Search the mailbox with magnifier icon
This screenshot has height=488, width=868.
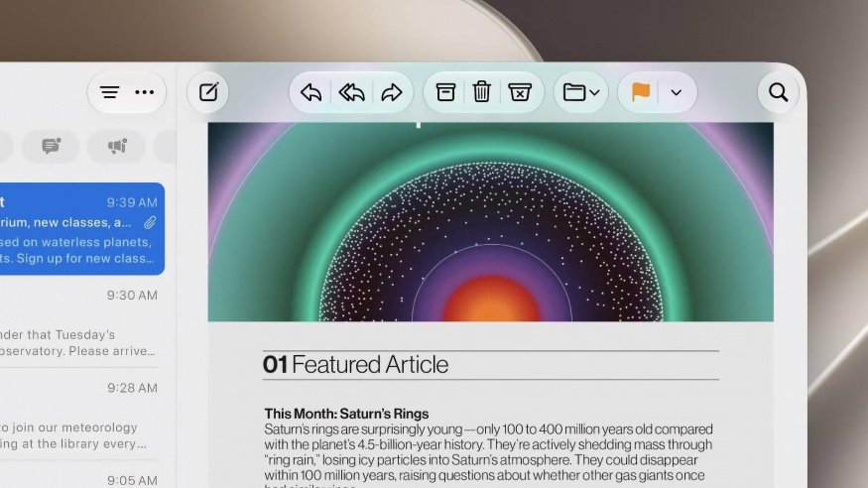tap(779, 92)
